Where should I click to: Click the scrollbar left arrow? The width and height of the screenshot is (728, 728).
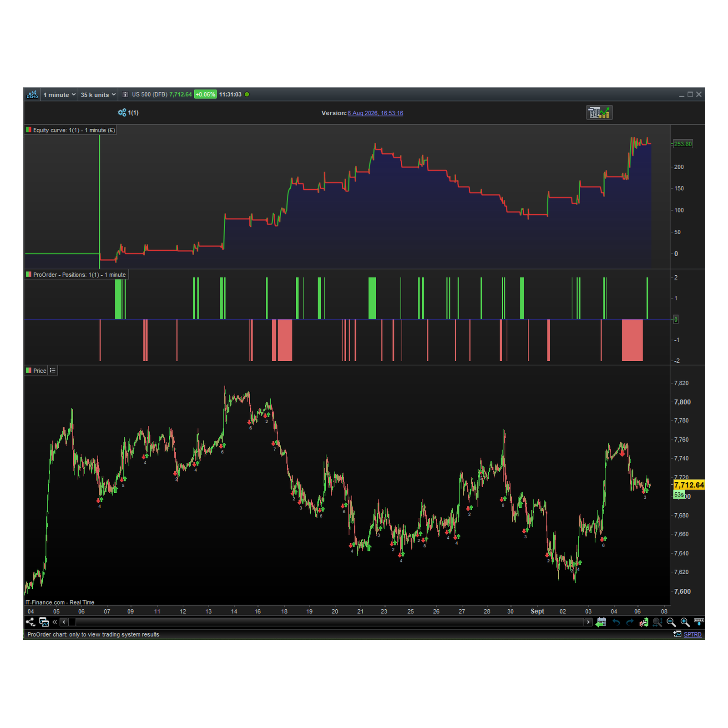pyautogui.click(x=64, y=622)
